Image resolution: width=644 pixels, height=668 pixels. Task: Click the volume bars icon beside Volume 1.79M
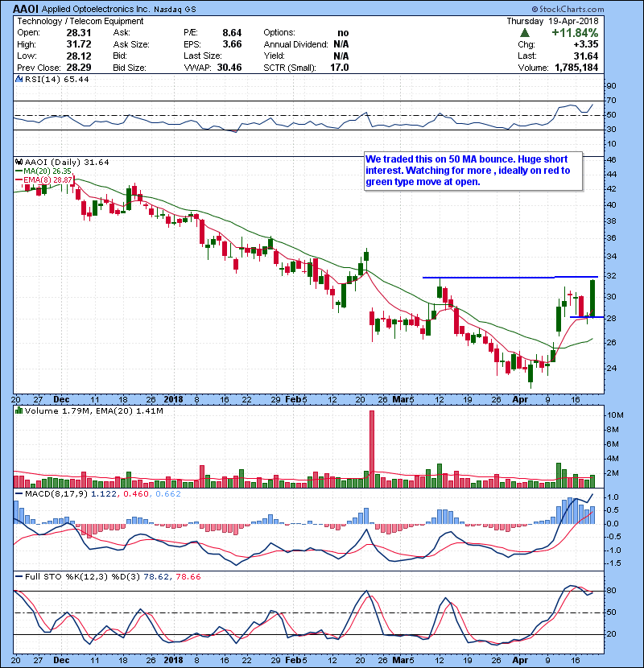pos(19,410)
